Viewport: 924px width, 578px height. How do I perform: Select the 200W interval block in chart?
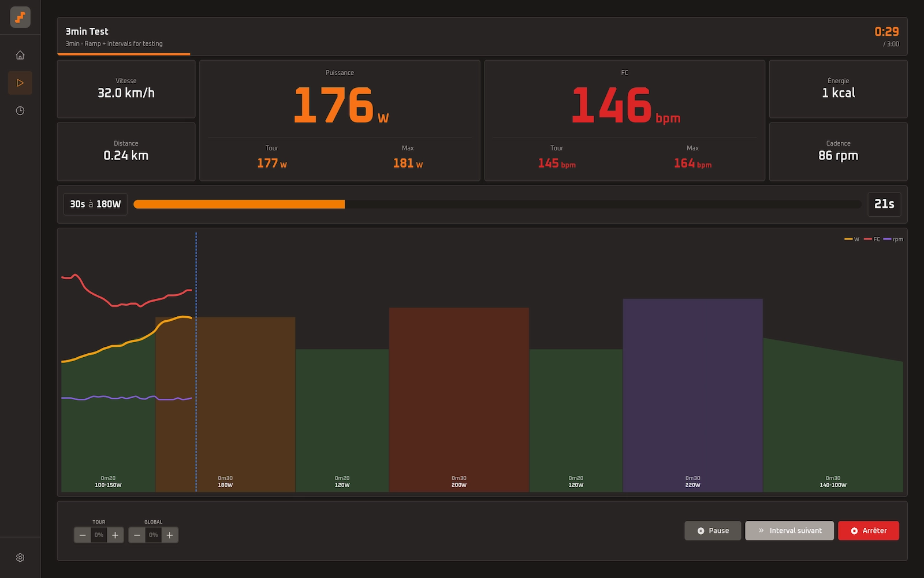pyautogui.click(x=459, y=400)
